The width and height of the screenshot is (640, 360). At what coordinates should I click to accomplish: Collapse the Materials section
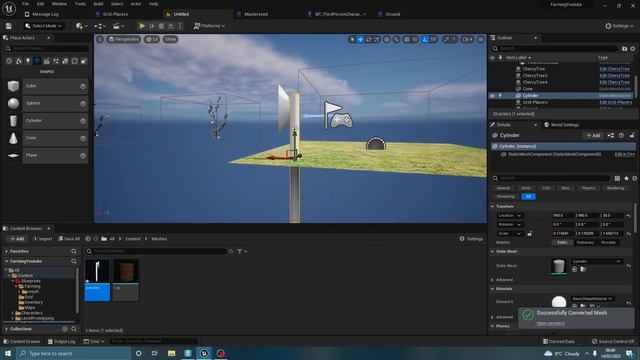click(493, 289)
